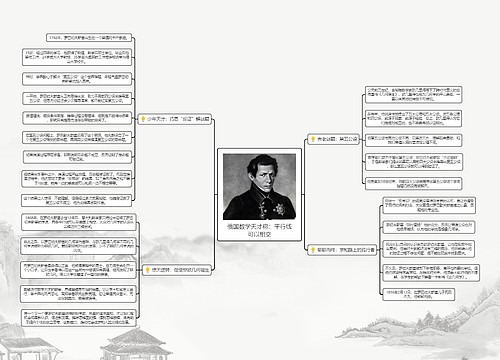Select the 学术路上的孤行者 branch topic
This screenshot has width=500, height=360.
click(342, 249)
